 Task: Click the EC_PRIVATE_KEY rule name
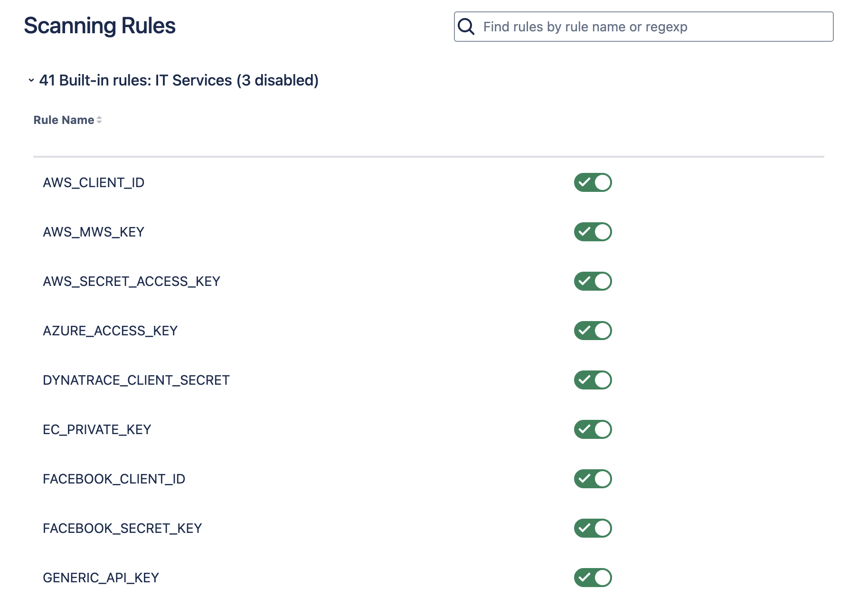(97, 429)
